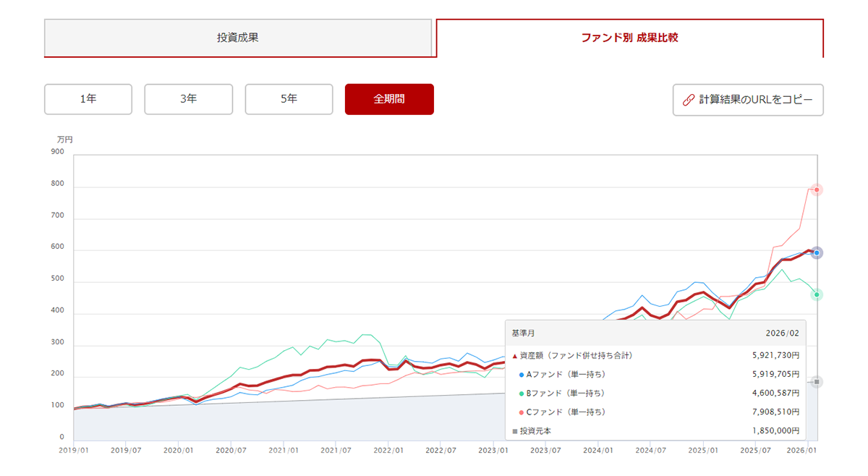
Task: Click the 2026/02 基準月 date in tooltip
Action: tap(783, 333)
